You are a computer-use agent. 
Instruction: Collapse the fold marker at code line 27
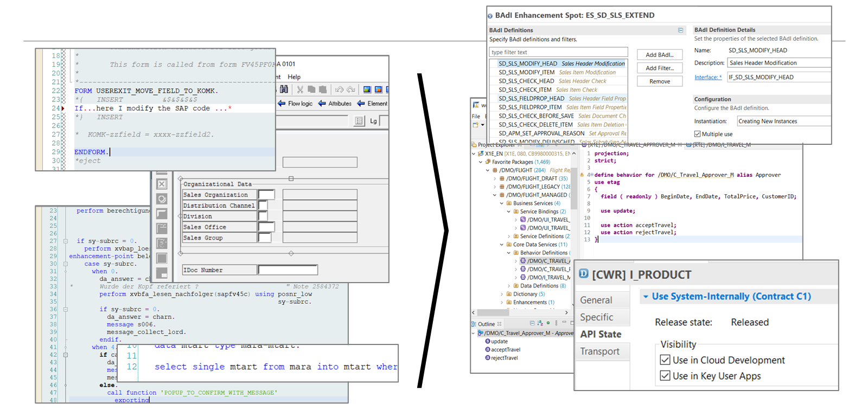pos(65,241)
